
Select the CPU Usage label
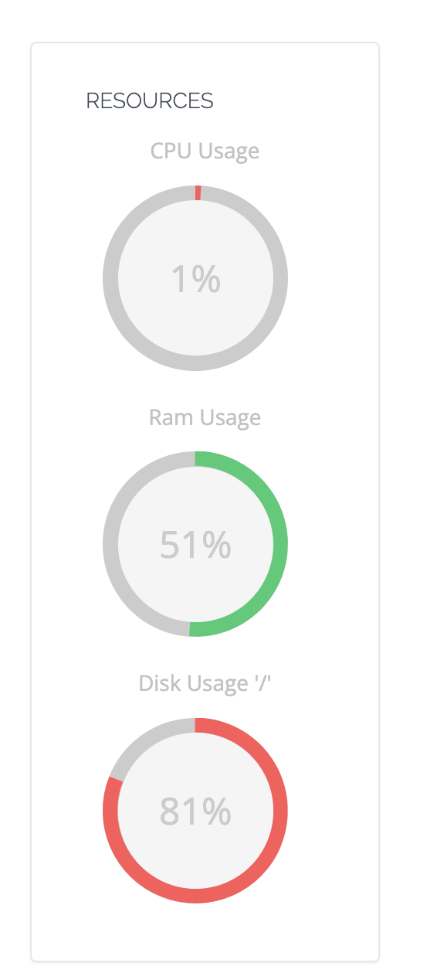coord(205,150)
